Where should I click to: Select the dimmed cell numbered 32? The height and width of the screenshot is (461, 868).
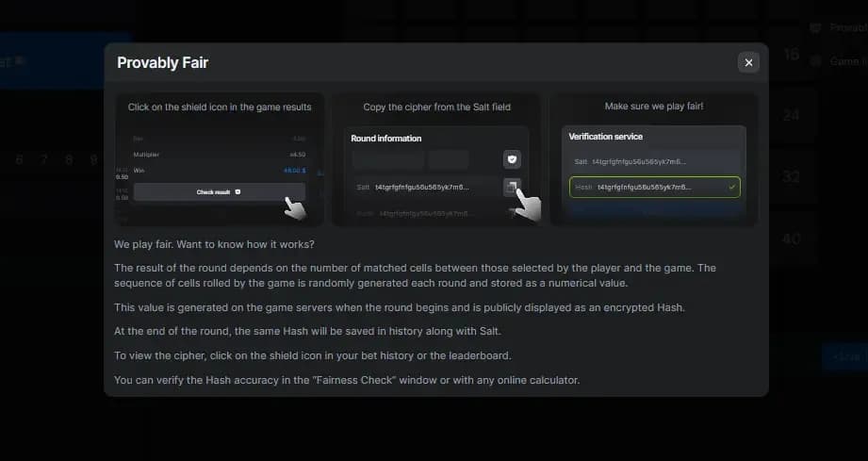pos(791,177)
